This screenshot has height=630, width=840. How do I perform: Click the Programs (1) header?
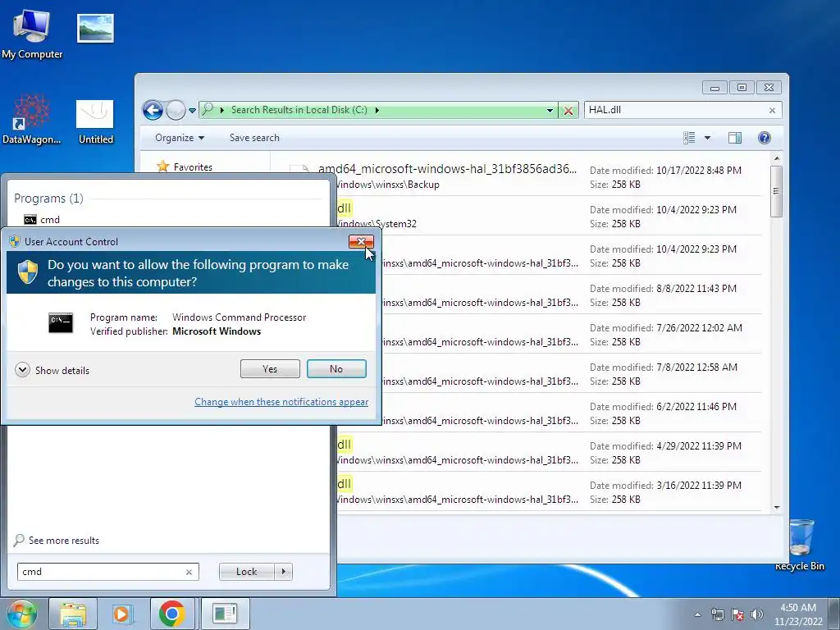coord(48,199)
